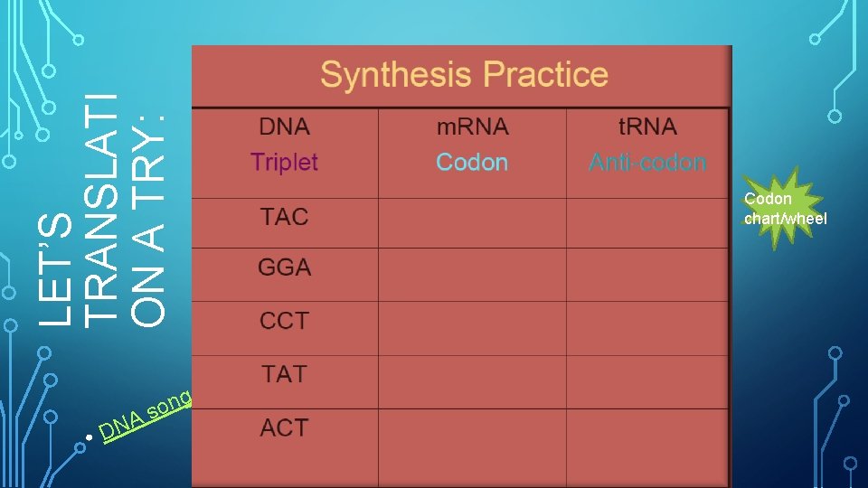Viewport: 868px width, 488px height.
Task: Click the empty tRNA cell for ACT
Action: pos(646,436)
